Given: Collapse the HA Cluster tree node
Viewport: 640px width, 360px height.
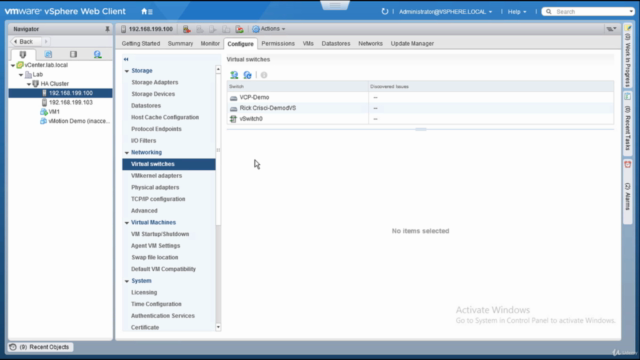Looking at the screenshot, I should 29,84.
